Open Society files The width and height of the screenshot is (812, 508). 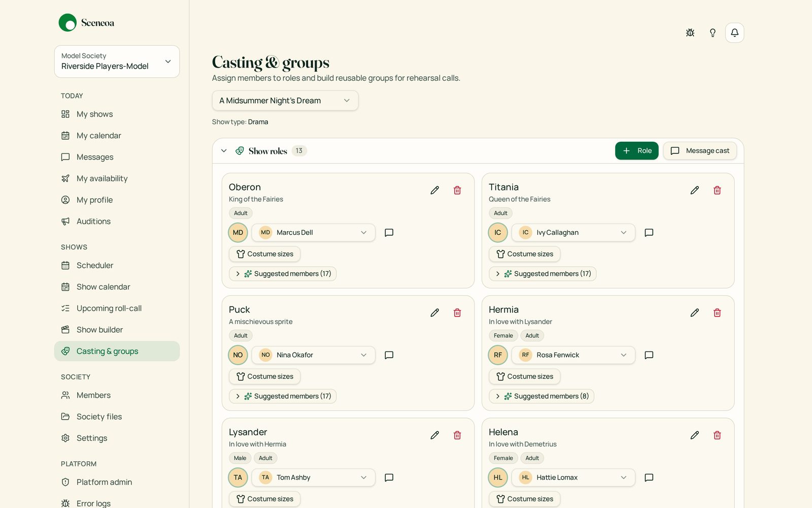click(117, 417)
